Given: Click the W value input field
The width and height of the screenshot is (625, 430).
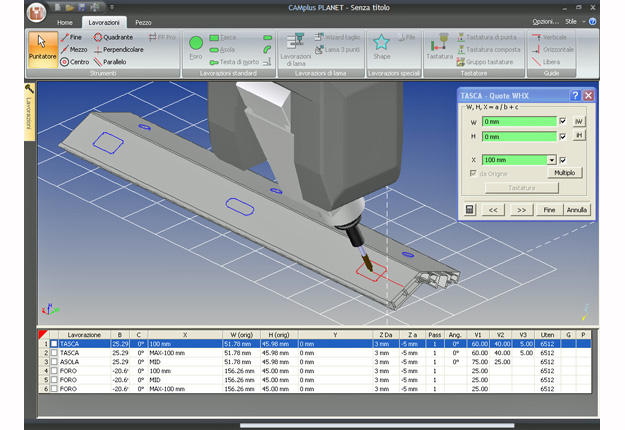Looking at the screenshot, I should pyautogui.click(x=519, y=122).
